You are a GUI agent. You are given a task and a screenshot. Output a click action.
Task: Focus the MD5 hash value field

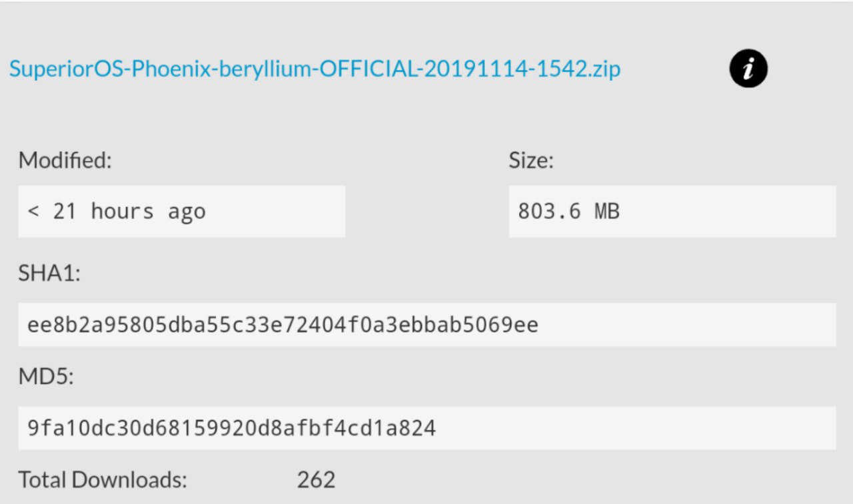point(427,428)
